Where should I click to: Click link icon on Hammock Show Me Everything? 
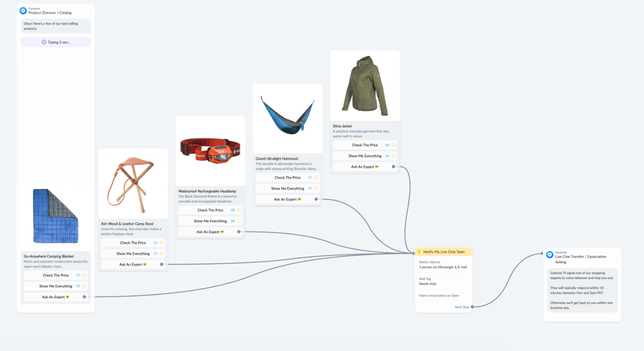(x=310, y=189)
